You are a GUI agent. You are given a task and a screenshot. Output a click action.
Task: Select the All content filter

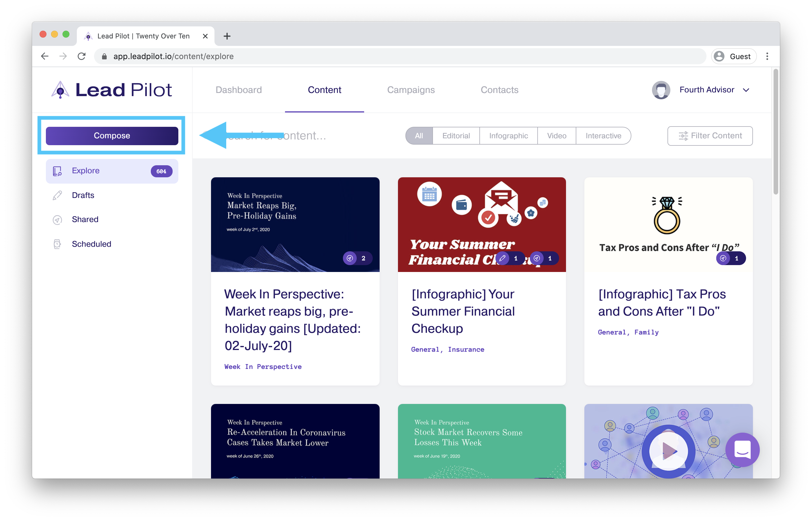tap(419, 136)
